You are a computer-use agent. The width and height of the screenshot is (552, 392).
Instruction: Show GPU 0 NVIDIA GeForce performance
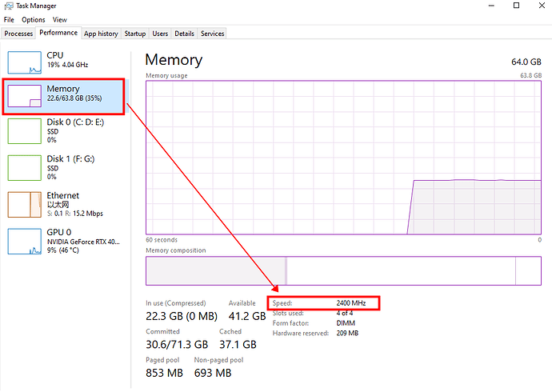80,242
